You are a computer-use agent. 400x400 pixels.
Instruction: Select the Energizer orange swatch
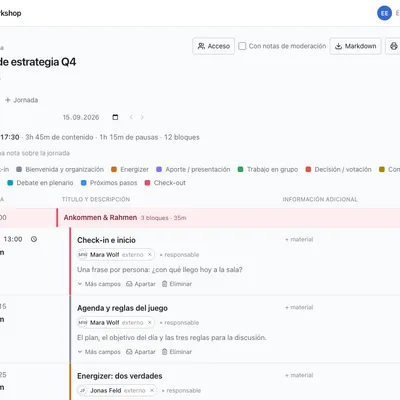[x=114, y=169]
